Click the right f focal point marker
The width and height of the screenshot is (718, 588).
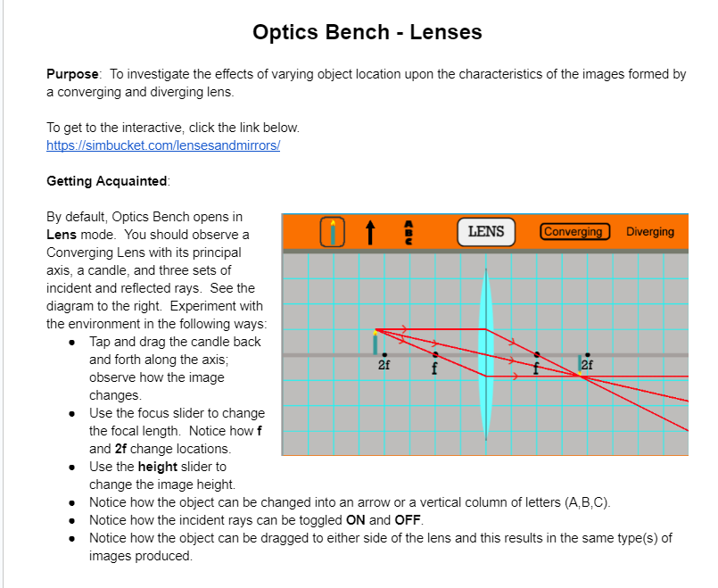coord(536,353)
